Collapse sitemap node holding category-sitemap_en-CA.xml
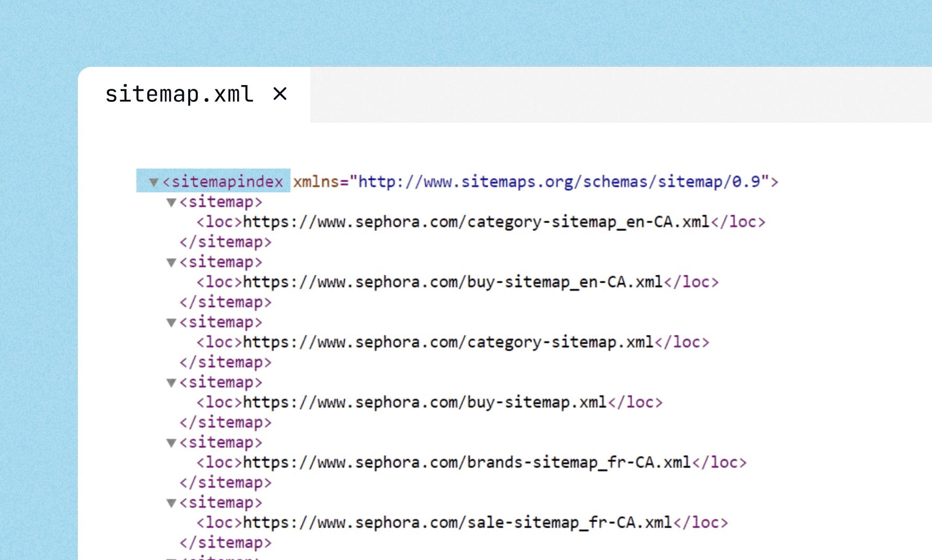932x560 pixels. [x=171, y=203]
